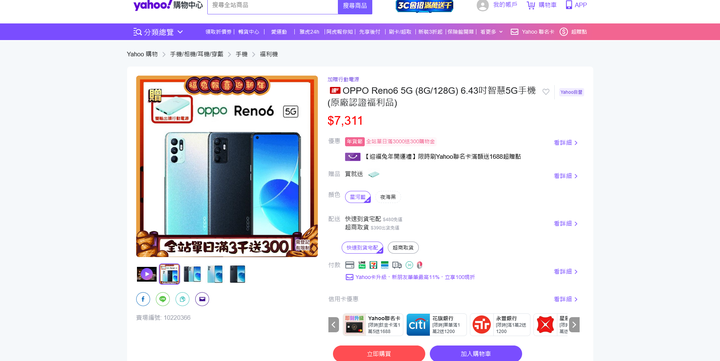Click the Yahoo自營 tag
720x361 pixels.
pyautogui.click(x=571, y=92)
